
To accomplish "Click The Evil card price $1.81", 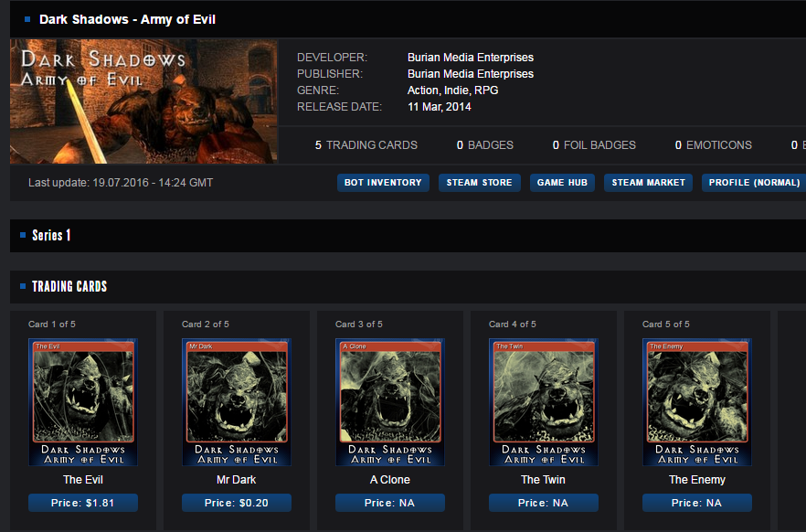I will 83,503.
